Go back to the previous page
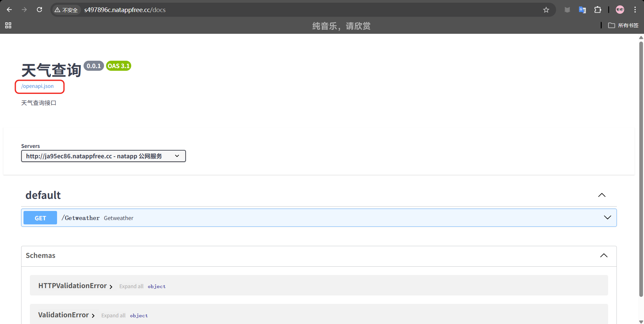This screenshot has width=644, height=324. click(x=9, y=10)
